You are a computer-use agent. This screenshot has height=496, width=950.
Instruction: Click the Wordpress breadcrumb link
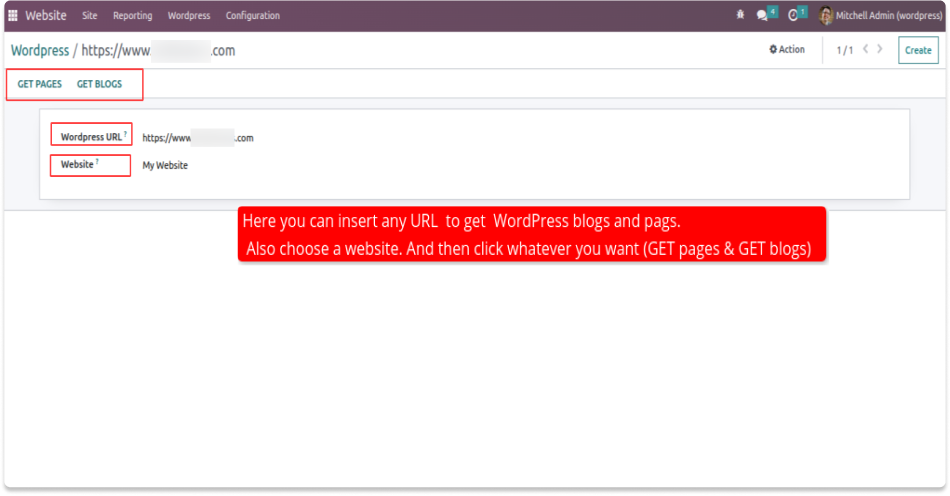tap(40, 50)
